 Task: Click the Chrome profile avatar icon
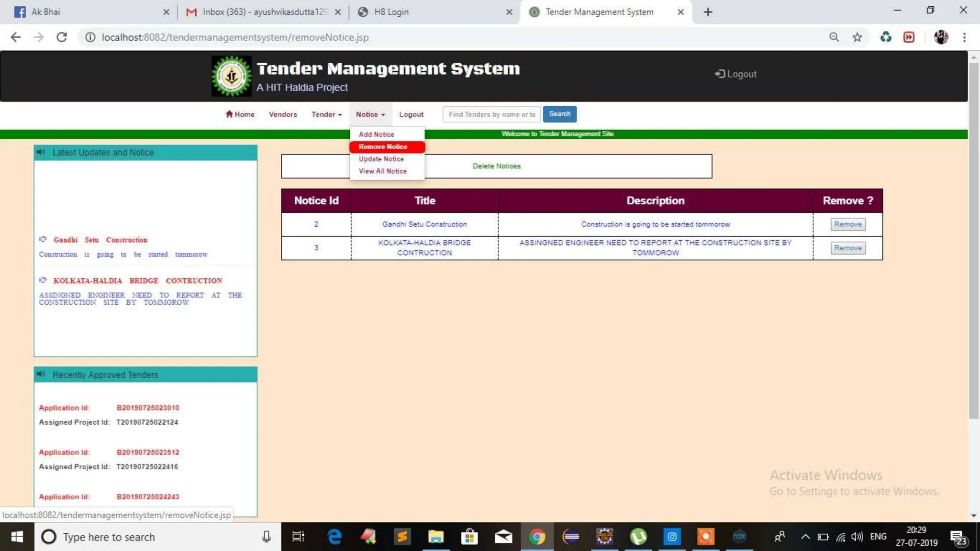tap(941, 37)
